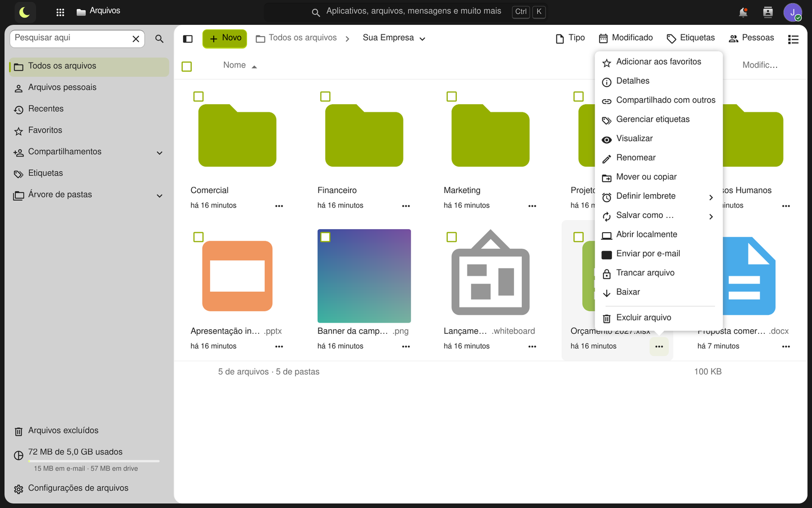Select the Comercial folder checkbox

click(x=198, y=97)
